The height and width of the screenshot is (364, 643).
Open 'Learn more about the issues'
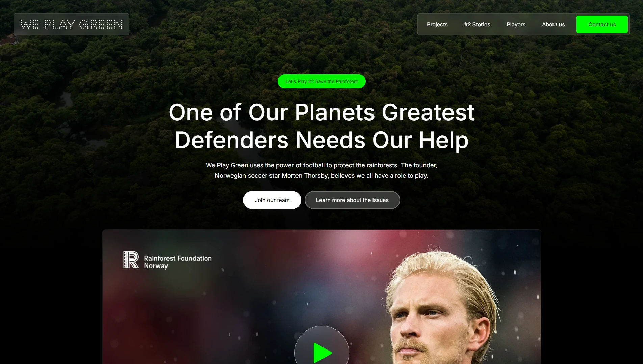tap(352, 200)
